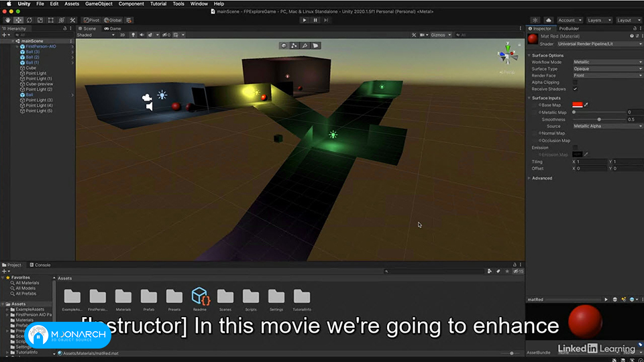Open the GameObject menu
This screenshot has height=362, width=644.
99,4
